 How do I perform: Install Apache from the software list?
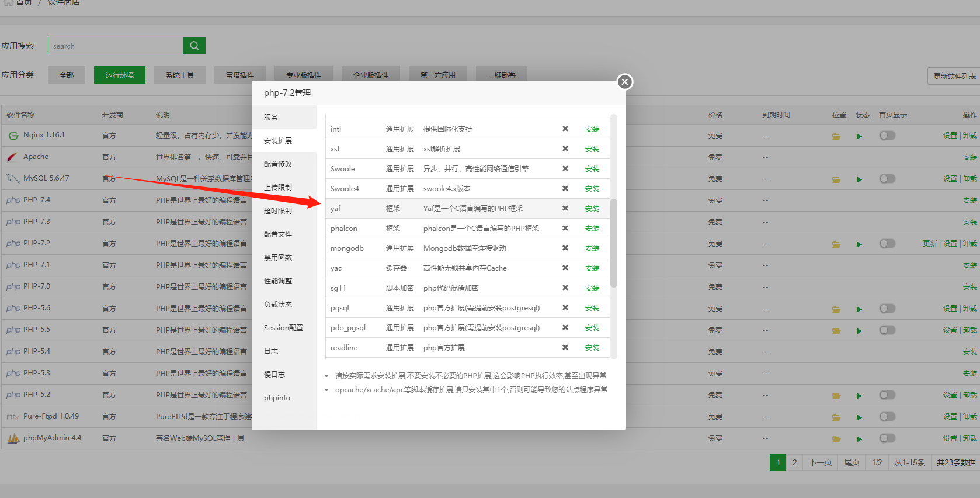(969, 157)
